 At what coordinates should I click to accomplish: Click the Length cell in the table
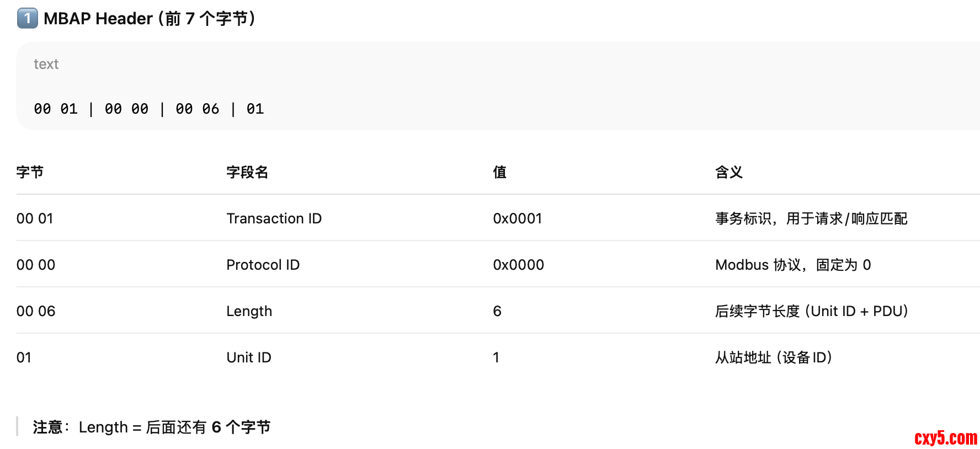pos(249,311)
